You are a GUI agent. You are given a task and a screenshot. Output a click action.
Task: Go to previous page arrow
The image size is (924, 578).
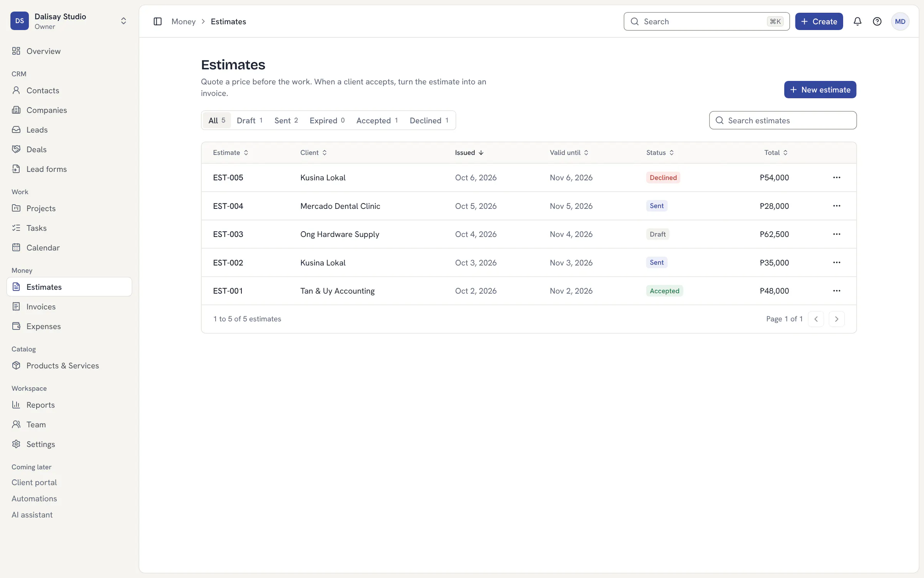click(x=816, y=319)
